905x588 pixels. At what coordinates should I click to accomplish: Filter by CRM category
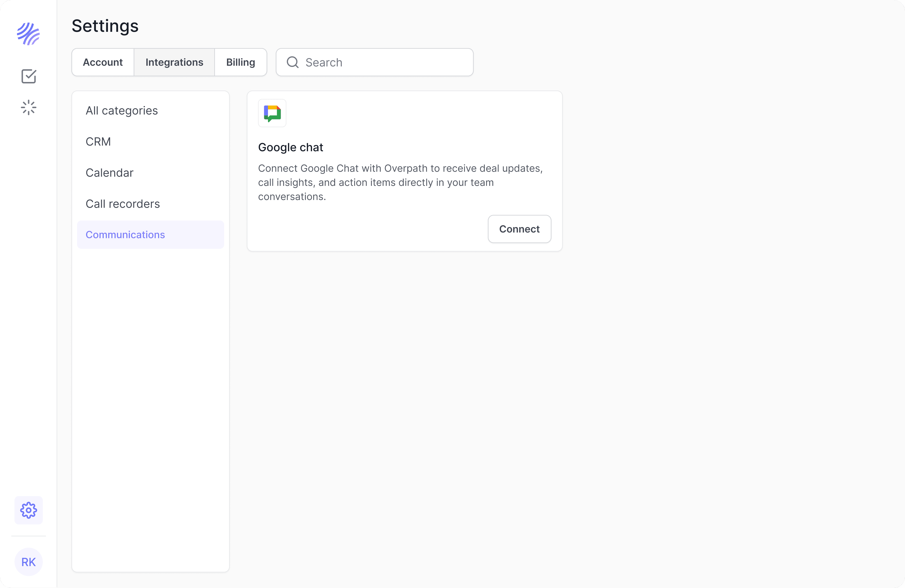pos(98,142)
